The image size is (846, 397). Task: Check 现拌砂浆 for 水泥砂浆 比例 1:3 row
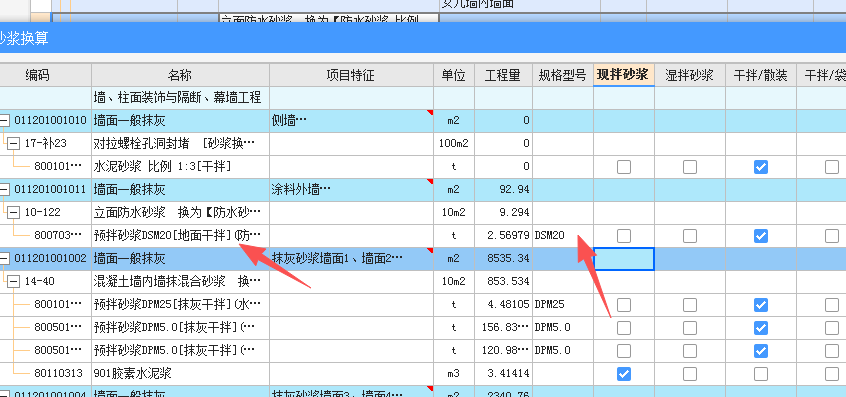tap(624, 167)
